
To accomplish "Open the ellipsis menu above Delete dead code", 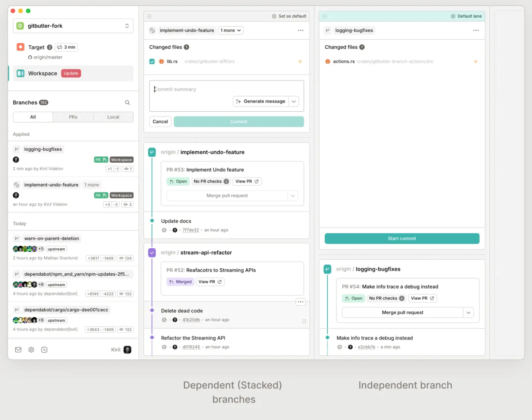I will point(301,302).
